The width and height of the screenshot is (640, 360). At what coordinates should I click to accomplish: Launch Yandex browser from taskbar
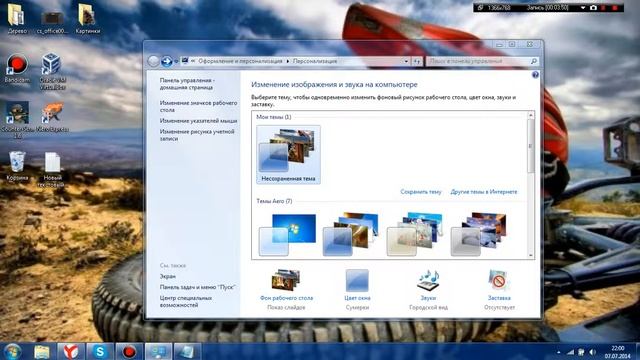coord(71,352)
